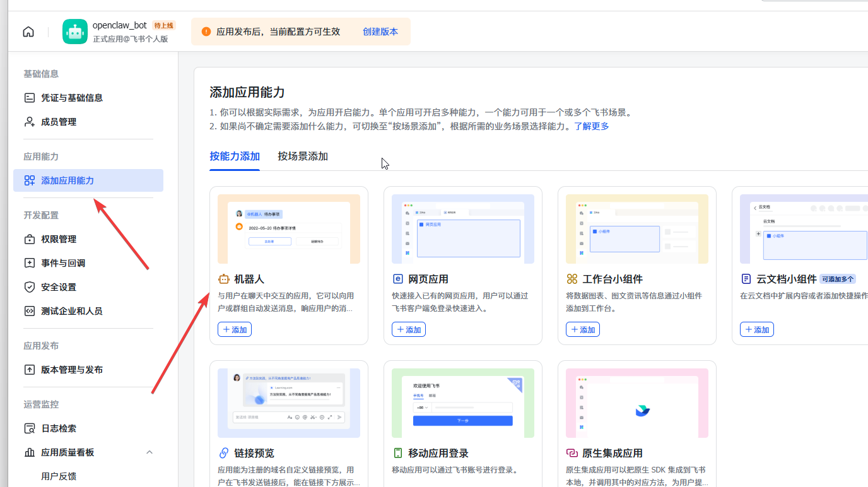This screenshot has width=868, height=487.
Task: Select 权限管理 in sidebar
Action: (x=58, y=239)
